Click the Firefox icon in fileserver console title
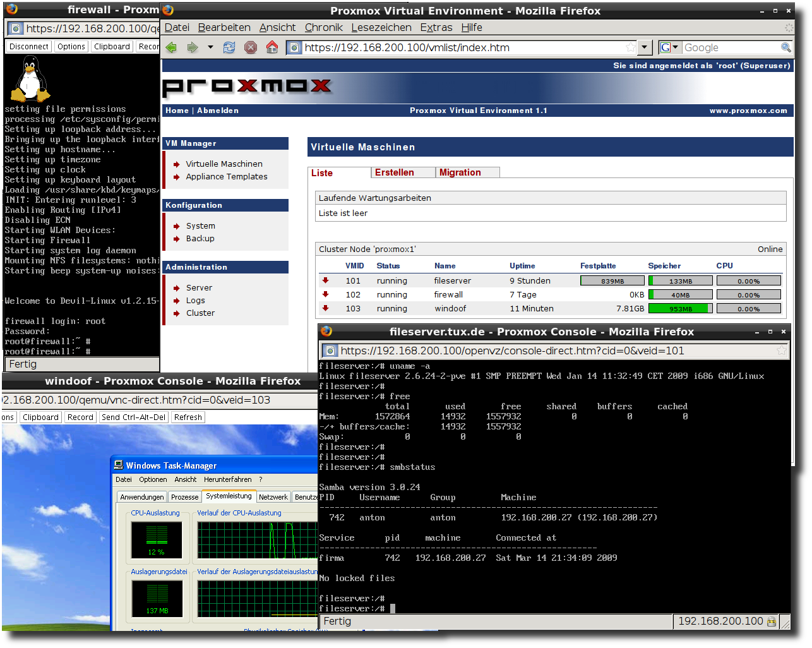The width and height of the screenshot is (812, 648). tap(326, 331)
